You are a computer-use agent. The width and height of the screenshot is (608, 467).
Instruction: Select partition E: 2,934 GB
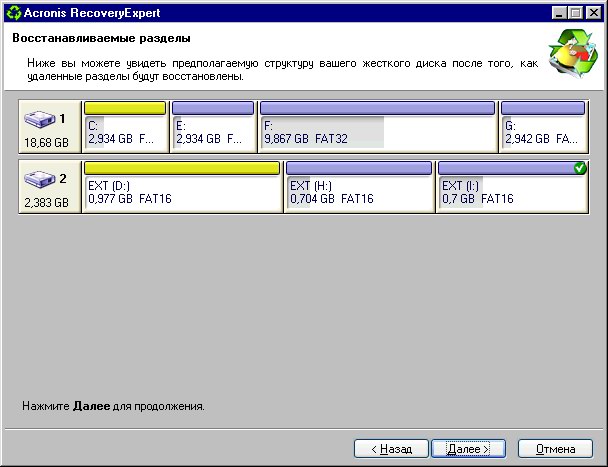212,133
